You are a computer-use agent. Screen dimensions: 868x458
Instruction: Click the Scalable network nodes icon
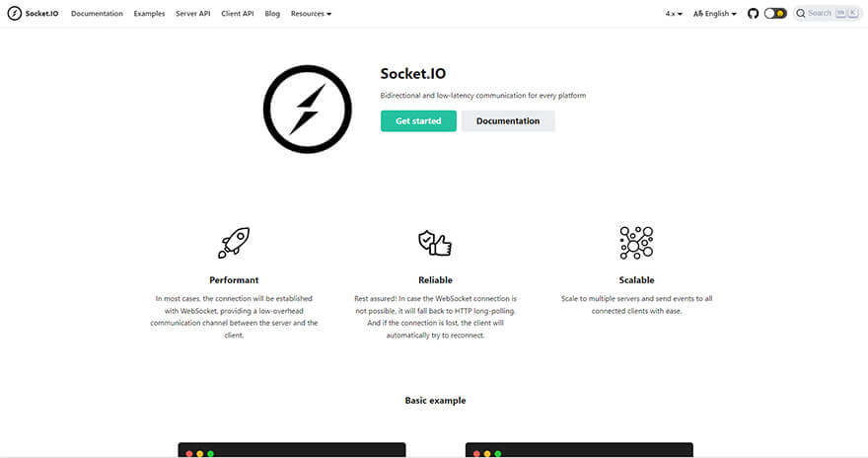(636, 243)
